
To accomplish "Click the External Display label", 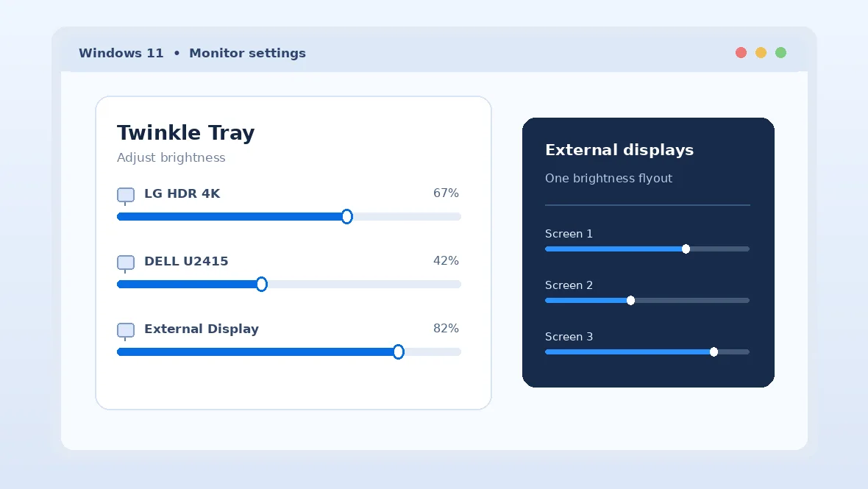I will tap(202, 329).
